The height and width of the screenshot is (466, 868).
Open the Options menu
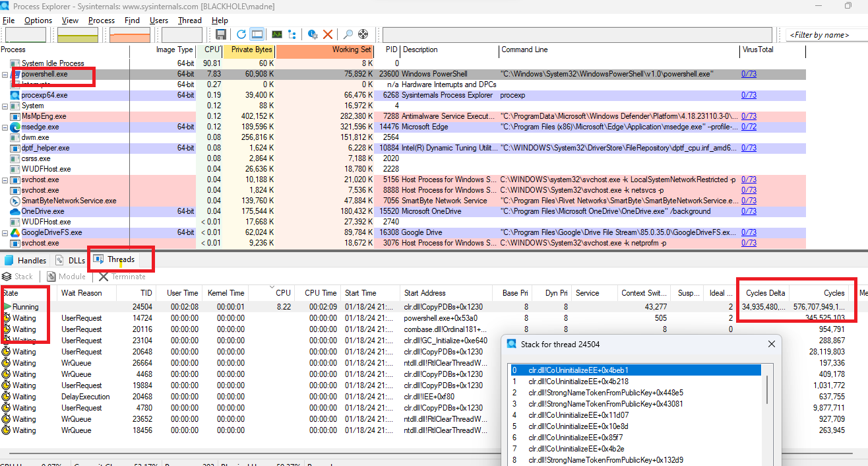pos(38,20)
